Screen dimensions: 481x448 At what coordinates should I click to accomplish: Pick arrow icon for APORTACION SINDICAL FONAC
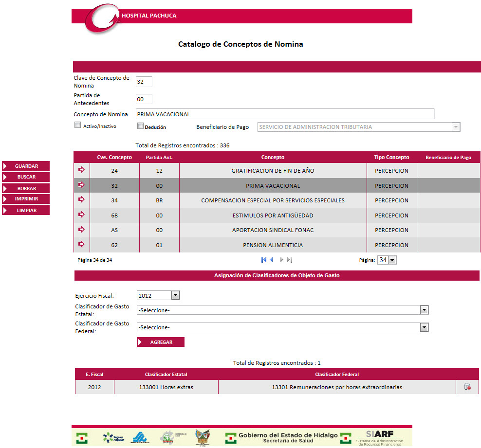(x=81, y=229)
